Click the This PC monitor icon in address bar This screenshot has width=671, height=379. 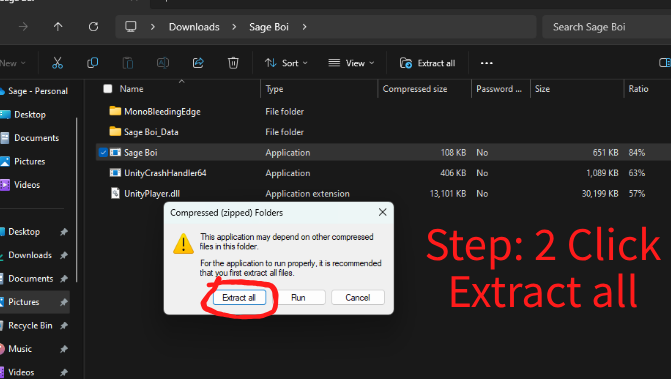[x=131, y=27]
